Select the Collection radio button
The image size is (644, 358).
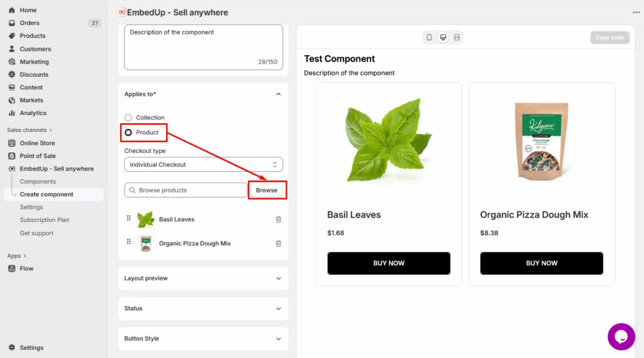click(x=128, y=118)
